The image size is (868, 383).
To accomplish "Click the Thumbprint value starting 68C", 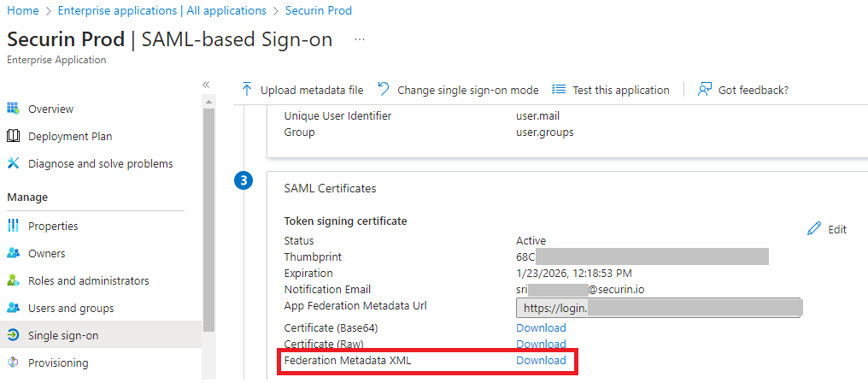I will pyautogui.click(x=642, y=256).
